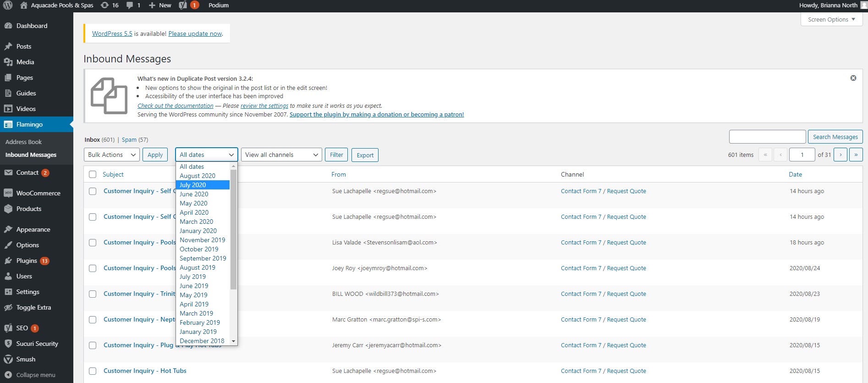Image resolution: width=868 pixels, height=383 pixels.
Task: Open the Appearance brush icon
Action: click(8, 229)
